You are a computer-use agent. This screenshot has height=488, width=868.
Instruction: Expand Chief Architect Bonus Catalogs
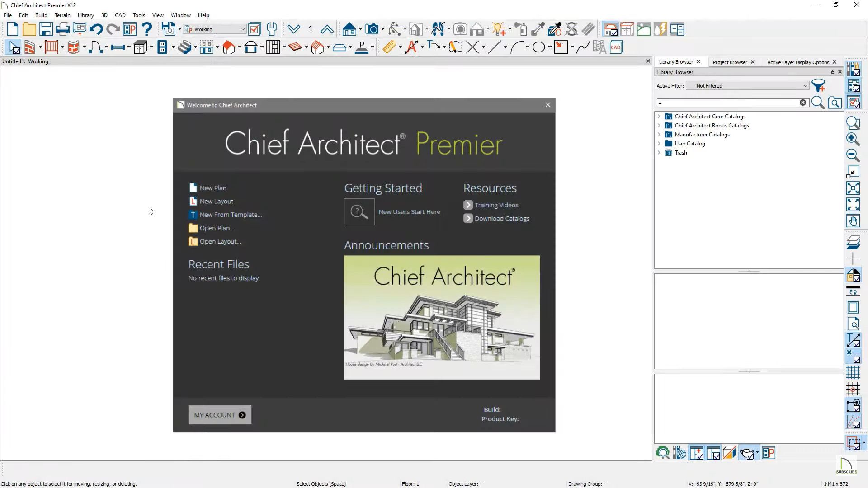pos(659,126)
